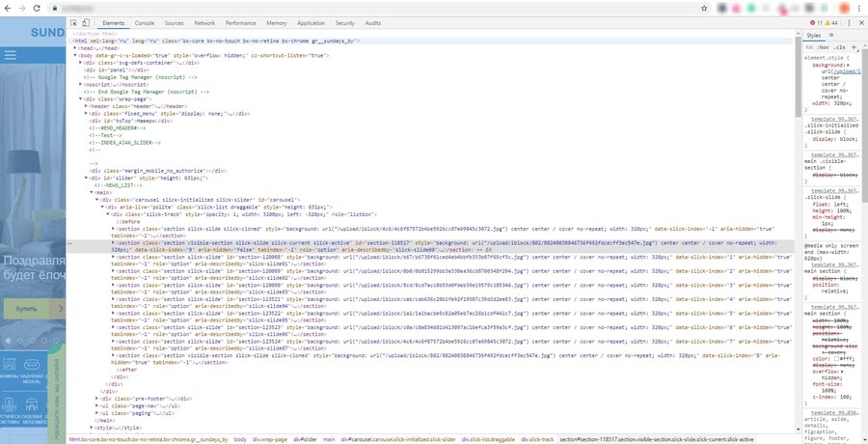This screenshot has height=444, width=868.
Task: Toggle the .cls classes button
Action: [x=840, y=47]
